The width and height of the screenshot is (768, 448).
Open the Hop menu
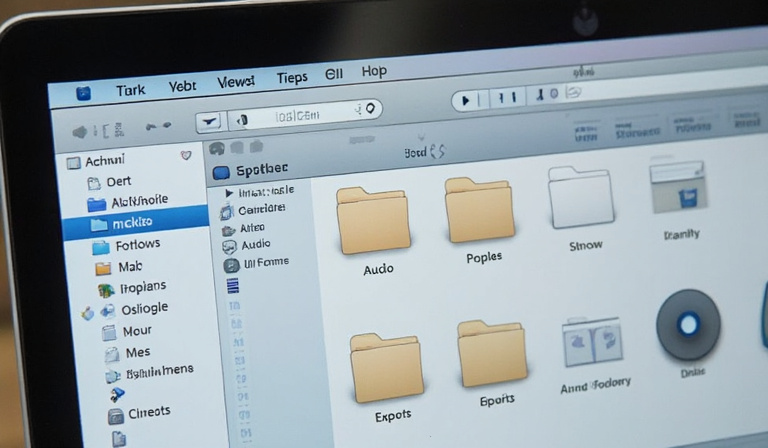click(374, 71)
